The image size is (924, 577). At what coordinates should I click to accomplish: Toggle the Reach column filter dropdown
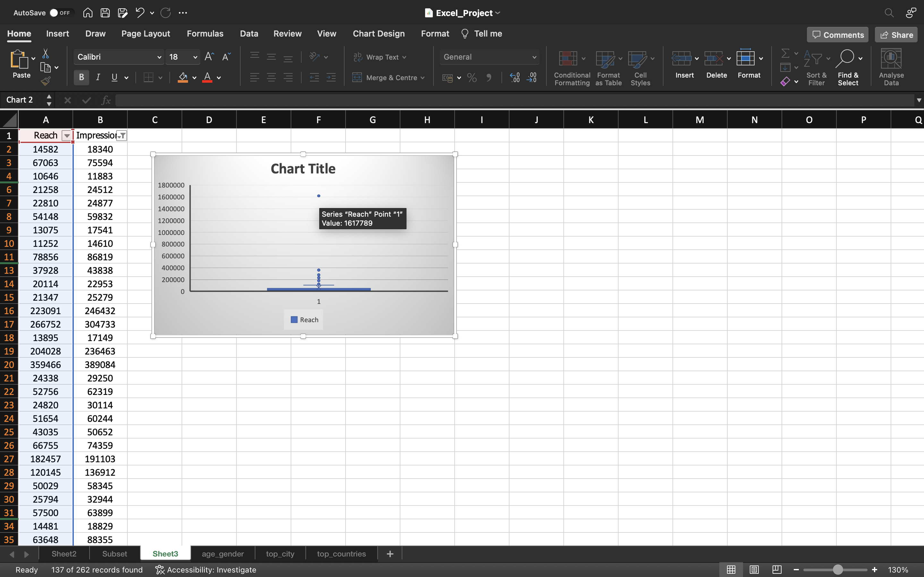(66, 136)
